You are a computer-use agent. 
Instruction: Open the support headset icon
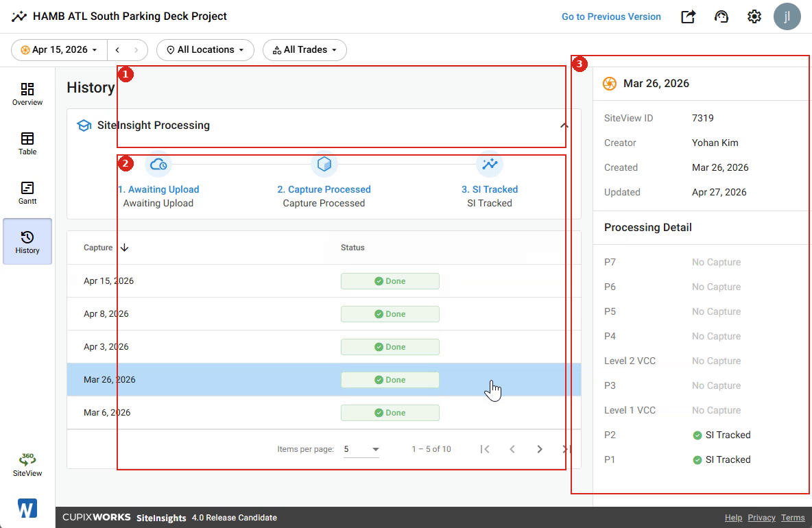721,16
